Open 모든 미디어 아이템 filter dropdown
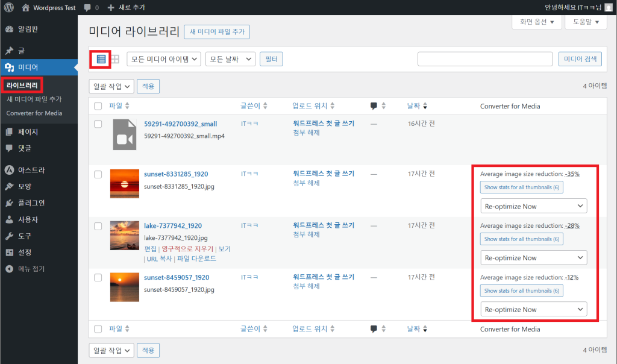This screenshot has width=617, height=364. (x=164, y=59)
